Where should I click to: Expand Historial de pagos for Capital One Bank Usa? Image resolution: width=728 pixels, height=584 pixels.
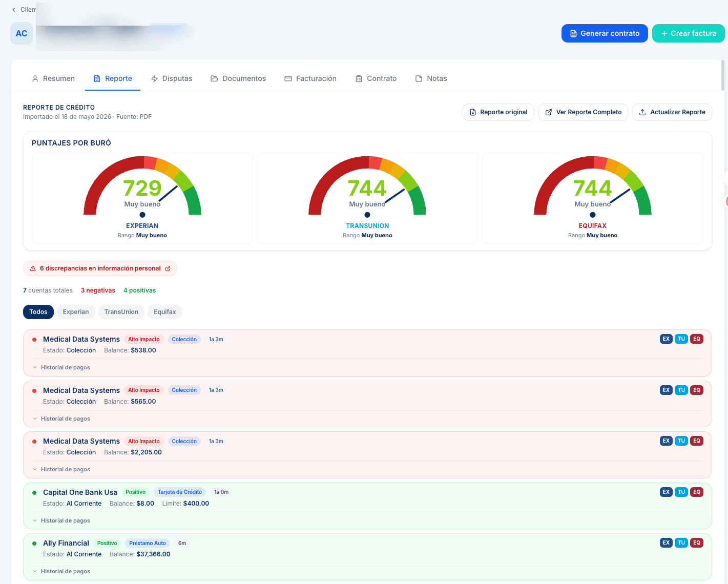pos(61,520)
